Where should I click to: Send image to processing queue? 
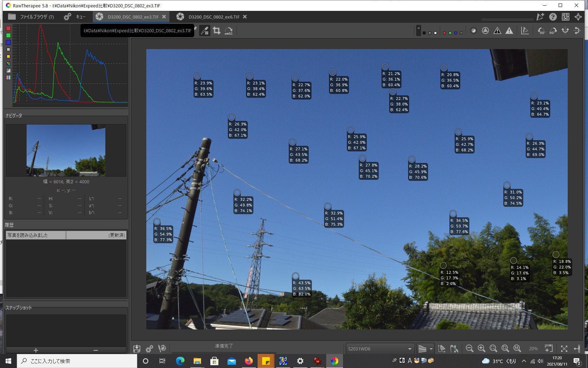tap(149, 349)
